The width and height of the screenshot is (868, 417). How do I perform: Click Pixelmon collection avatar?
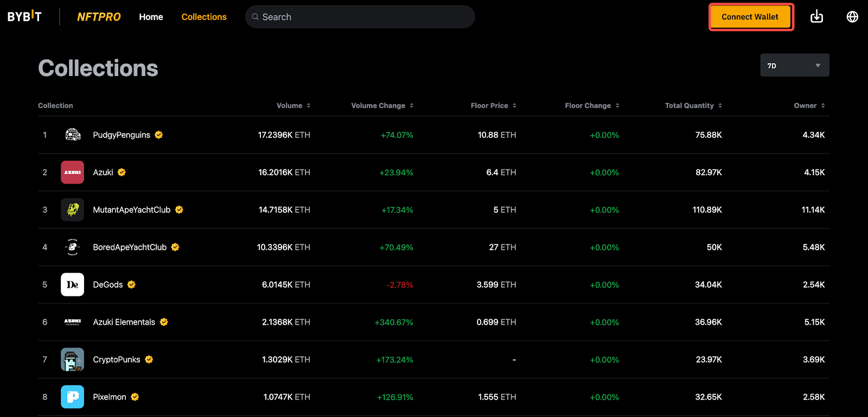pyautogui.click(x=72, y=397)
